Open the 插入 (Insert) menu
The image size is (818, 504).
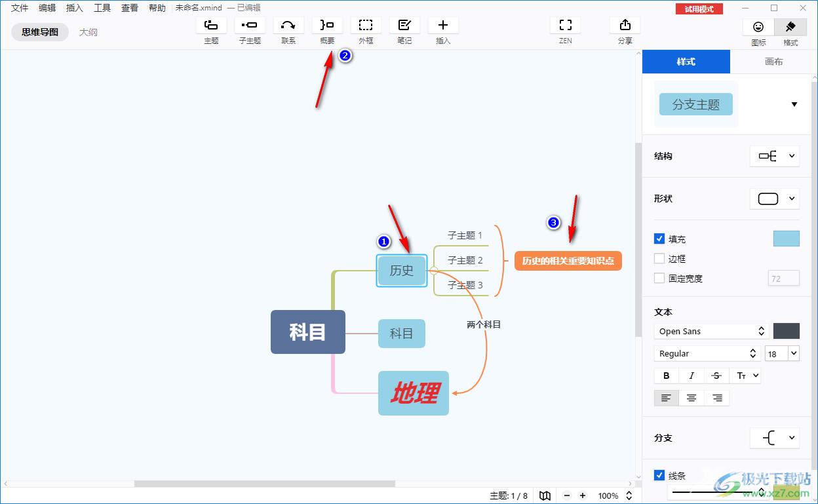pyautogui.click(x=75, y=8)
